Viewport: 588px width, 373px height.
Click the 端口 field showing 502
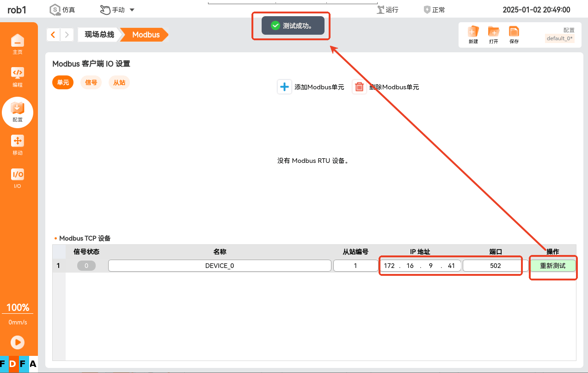(x=496, y=266)
